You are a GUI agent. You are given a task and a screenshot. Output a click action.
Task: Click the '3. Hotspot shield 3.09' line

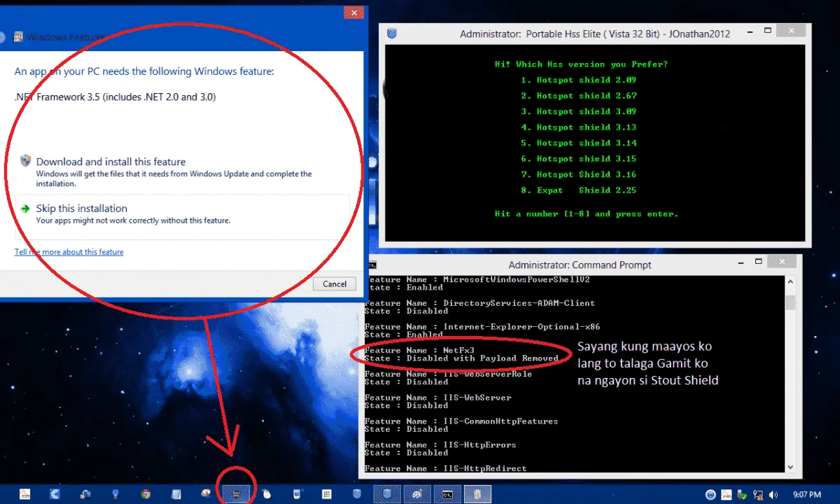(579, 111)
